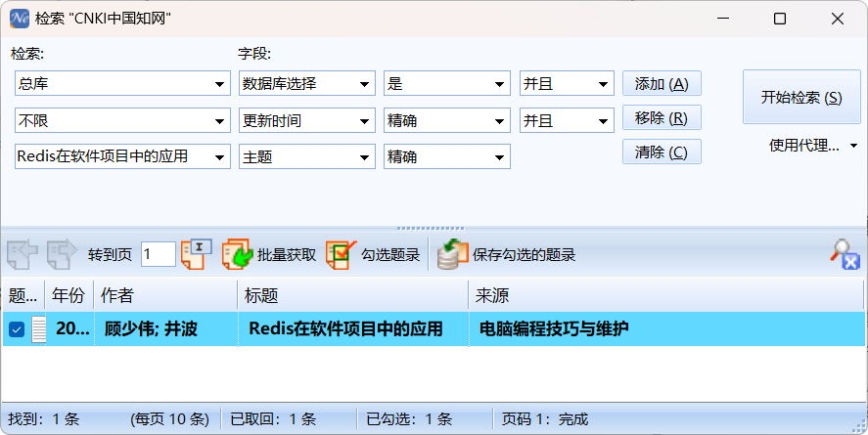Open the Redis在软件项目中的应用 search term dropdown

coord(219,157)
